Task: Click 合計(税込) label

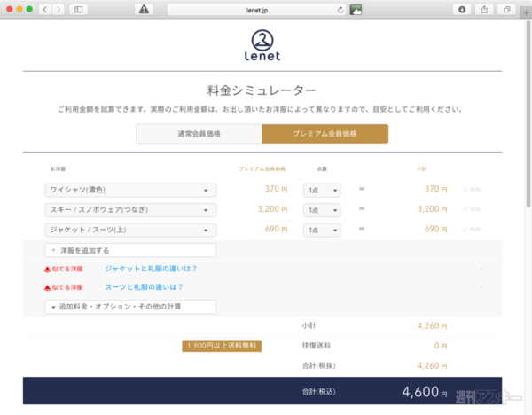Action: 318,392
